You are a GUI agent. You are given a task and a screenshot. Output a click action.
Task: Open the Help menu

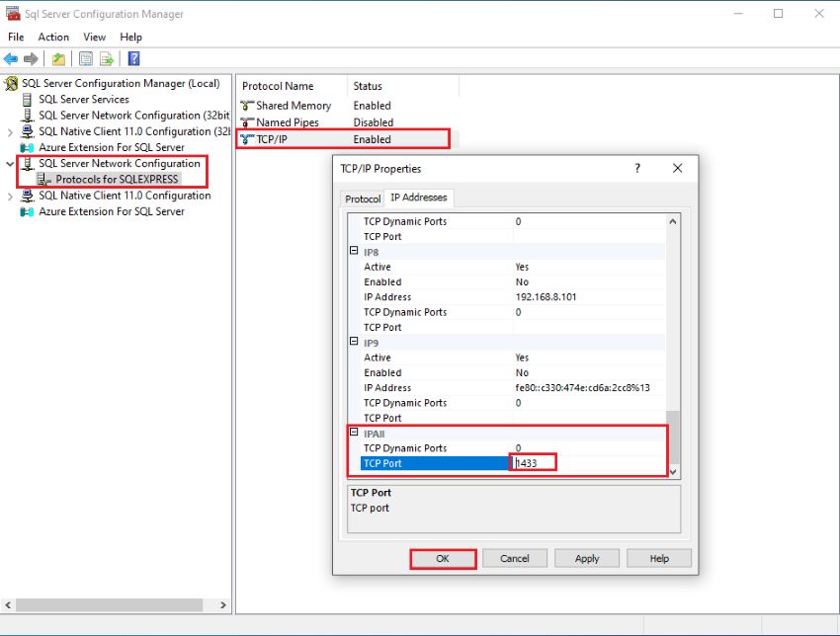pyautogui.click(x=130, y=37)
